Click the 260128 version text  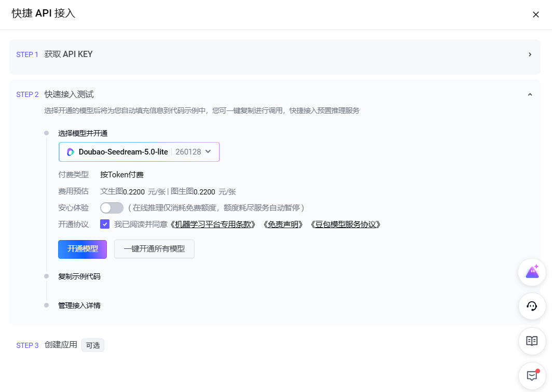click(x=188, y=152)
